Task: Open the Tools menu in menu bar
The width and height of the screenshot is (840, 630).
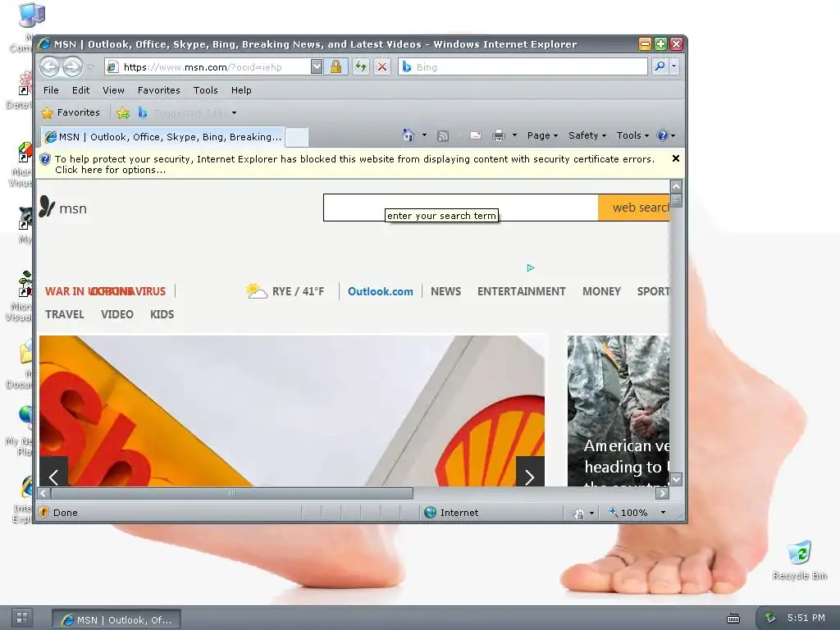Action: point(206,90)
